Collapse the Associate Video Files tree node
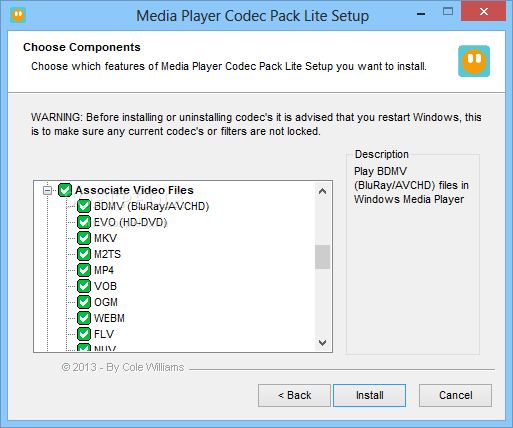The image size is (513, 428). (48, 191)
